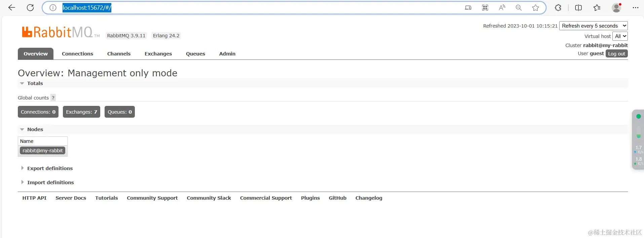This screenshot has width=644, height=238.
Task: Open the Commercial Support link
Action: pyautogui.click(x=266, y=198)
